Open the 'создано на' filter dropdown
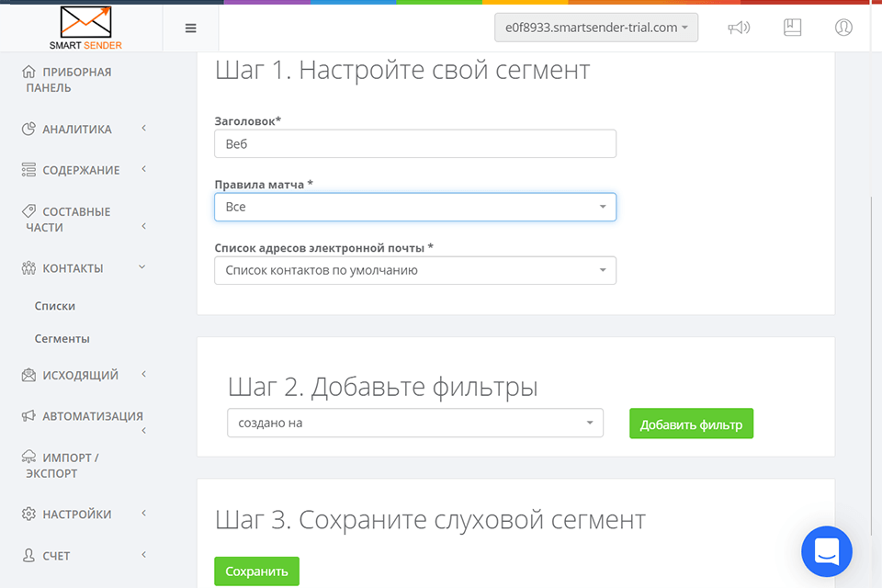 415,424
